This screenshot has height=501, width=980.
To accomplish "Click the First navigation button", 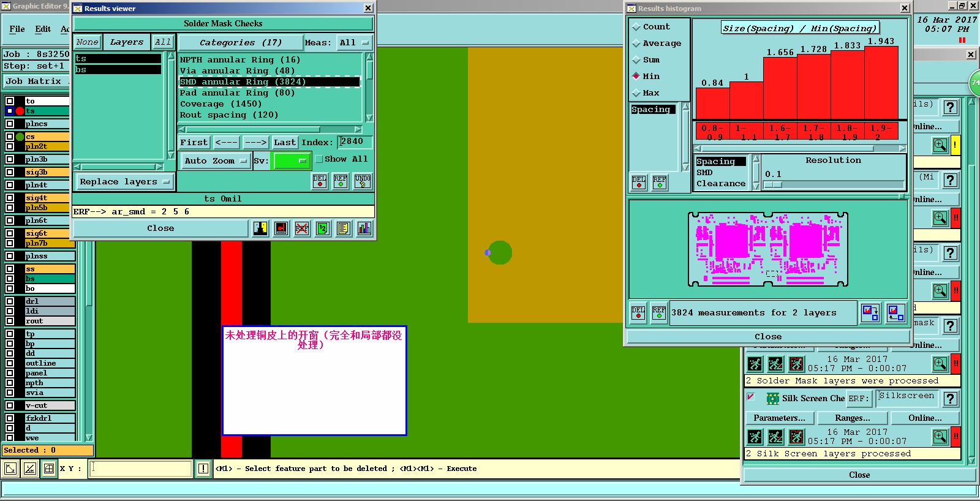I will tap(194, 143).
